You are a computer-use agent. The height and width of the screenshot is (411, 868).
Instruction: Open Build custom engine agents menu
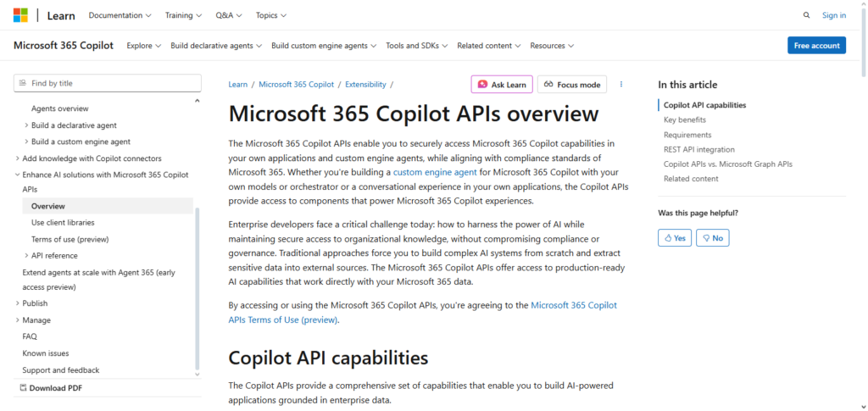pyautogui.click(x=324, y=46)
